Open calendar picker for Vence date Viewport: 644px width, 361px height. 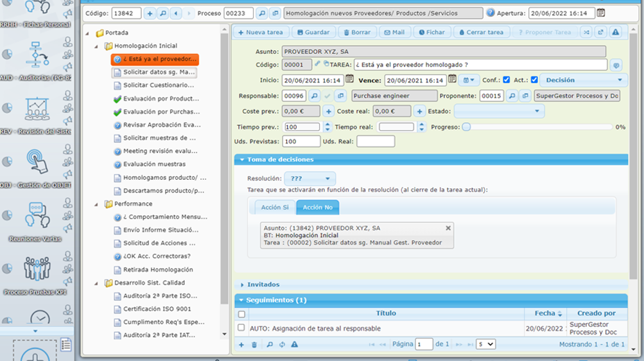pos(452,79)
